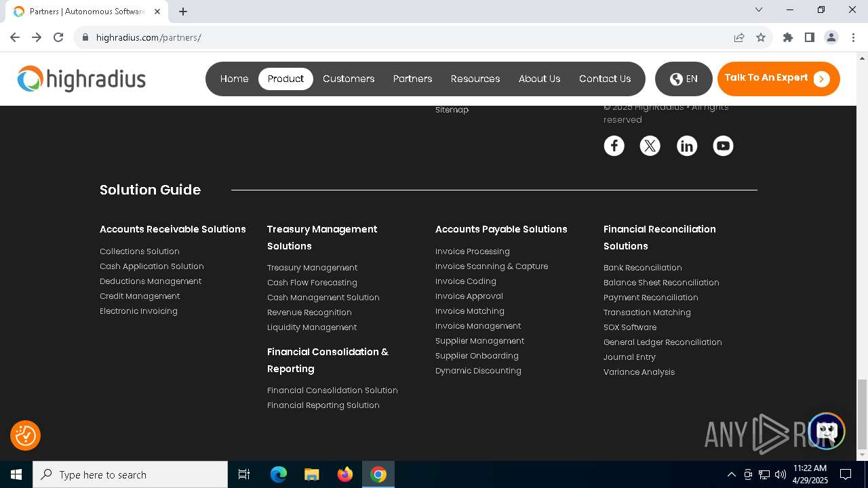Open HighRadius YouTube icon
868x488 pixels.
(723, 146)
